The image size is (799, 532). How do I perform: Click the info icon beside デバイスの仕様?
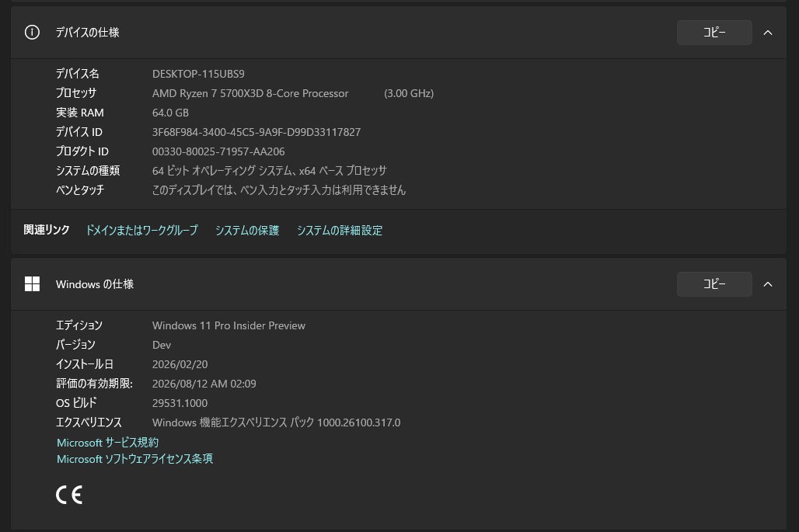point(32,33)
